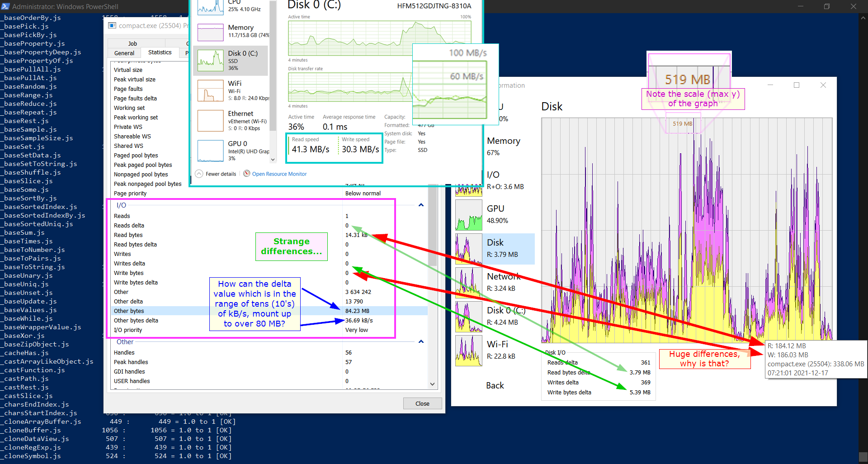Click the down arrow of the statistics list scrollbar
Screen dimensions: 868x464
pyautogui.click(x=433, y=384)
